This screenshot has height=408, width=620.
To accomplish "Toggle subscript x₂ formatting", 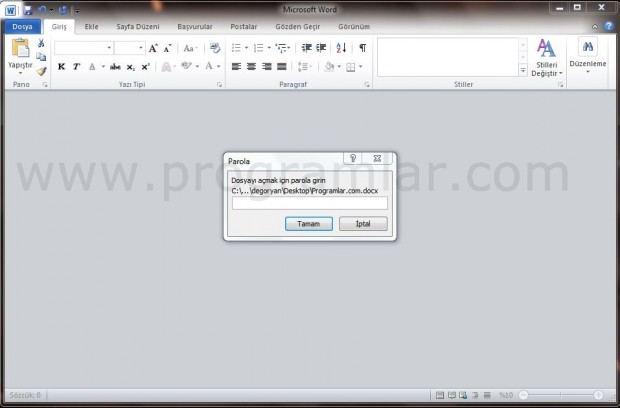I will 130,67.
